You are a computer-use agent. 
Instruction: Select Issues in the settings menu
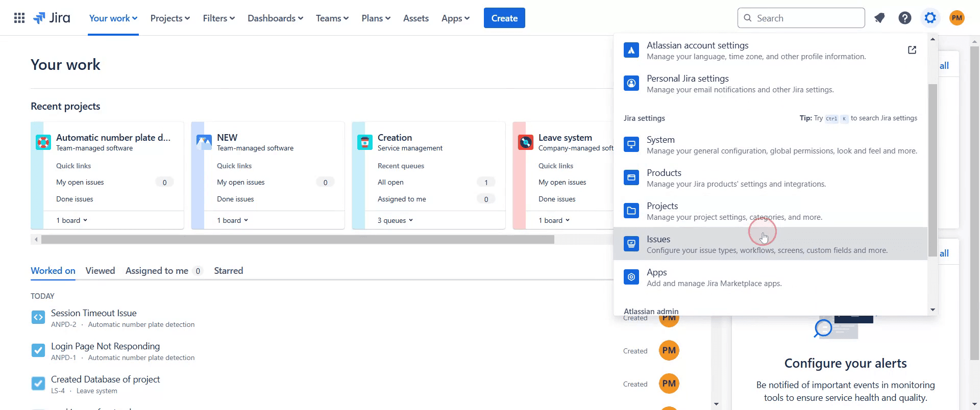click(x=770, y=244)
